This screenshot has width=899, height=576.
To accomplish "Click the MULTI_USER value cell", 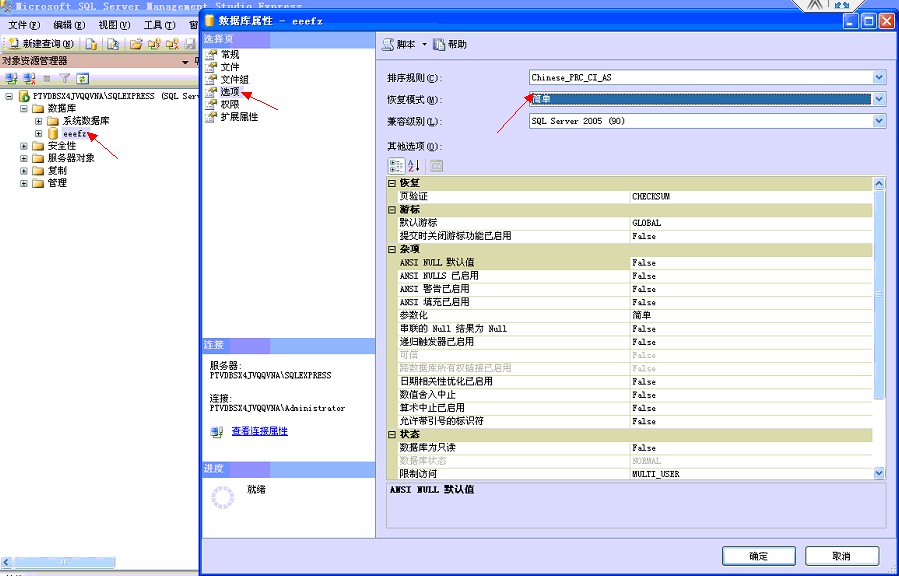I will point(751,474).
